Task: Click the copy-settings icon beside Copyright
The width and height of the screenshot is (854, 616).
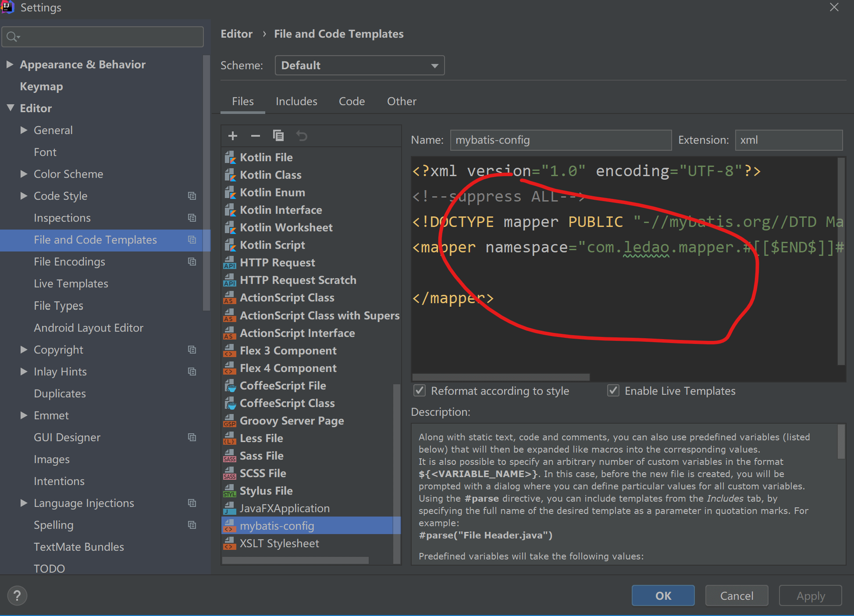Action: coord(192,349)
